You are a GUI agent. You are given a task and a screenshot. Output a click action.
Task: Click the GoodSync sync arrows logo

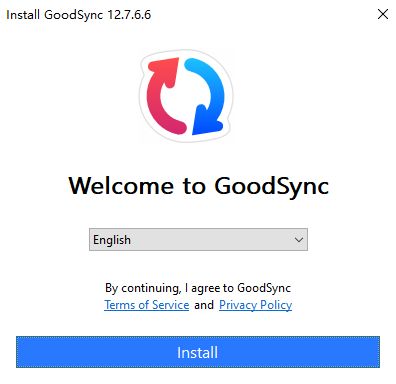(186, 96)
